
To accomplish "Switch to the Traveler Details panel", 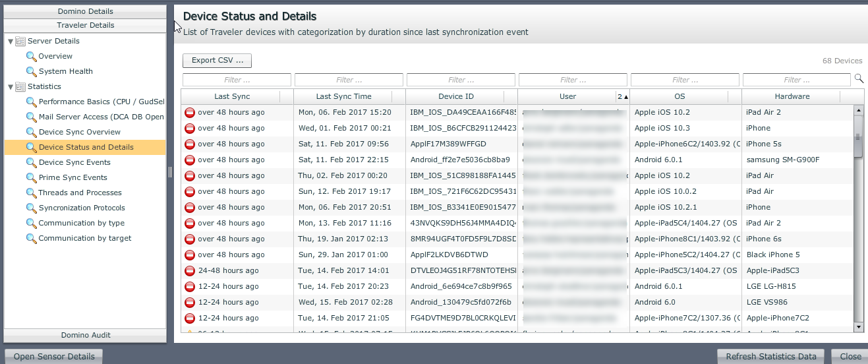I will click(85, 25).
